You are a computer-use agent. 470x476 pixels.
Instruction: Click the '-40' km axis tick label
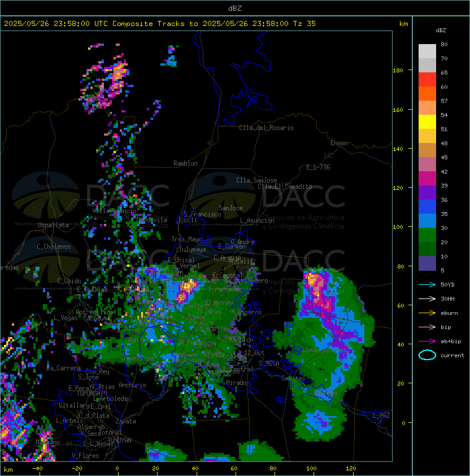(x=37, y=469)
